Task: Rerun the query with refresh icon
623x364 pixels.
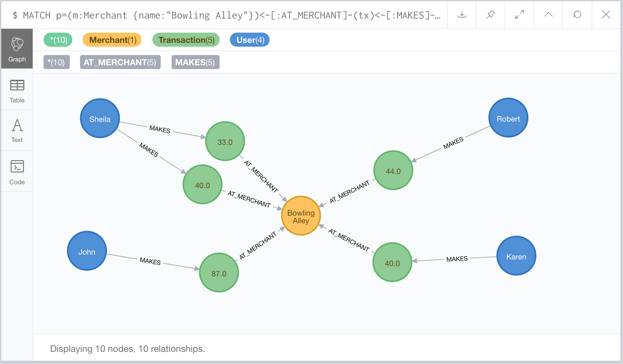Action: (577, 15)
